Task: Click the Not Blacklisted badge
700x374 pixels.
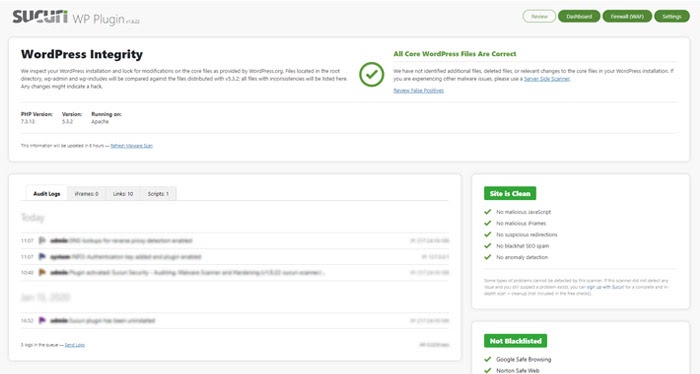Action: pos(515,341)
